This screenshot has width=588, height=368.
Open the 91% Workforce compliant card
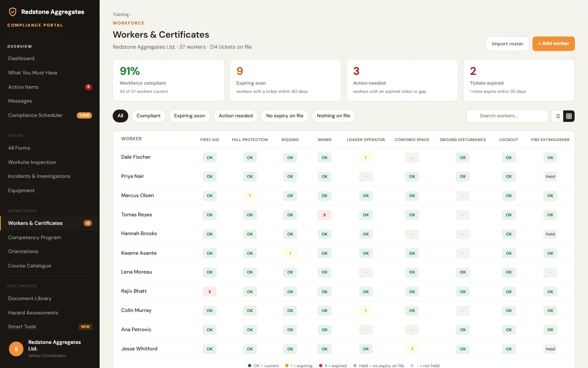point(169,81)
